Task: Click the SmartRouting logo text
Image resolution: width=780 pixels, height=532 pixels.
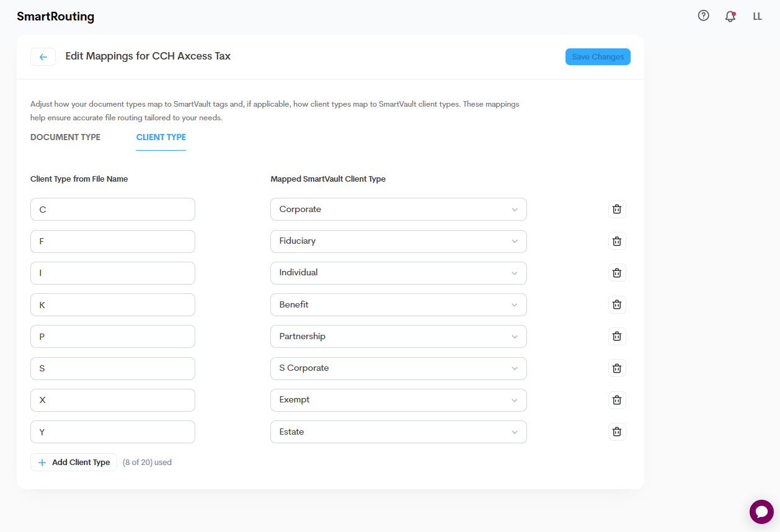Action: [56, 17]
